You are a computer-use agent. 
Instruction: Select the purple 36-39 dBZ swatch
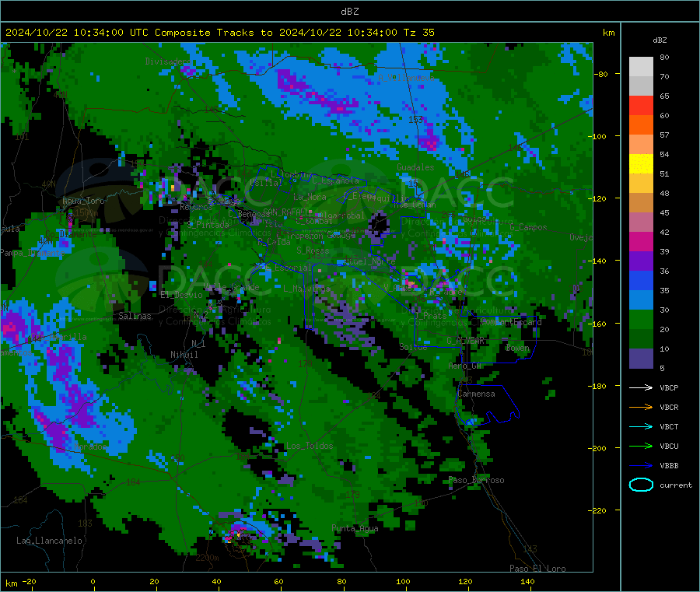641,261
